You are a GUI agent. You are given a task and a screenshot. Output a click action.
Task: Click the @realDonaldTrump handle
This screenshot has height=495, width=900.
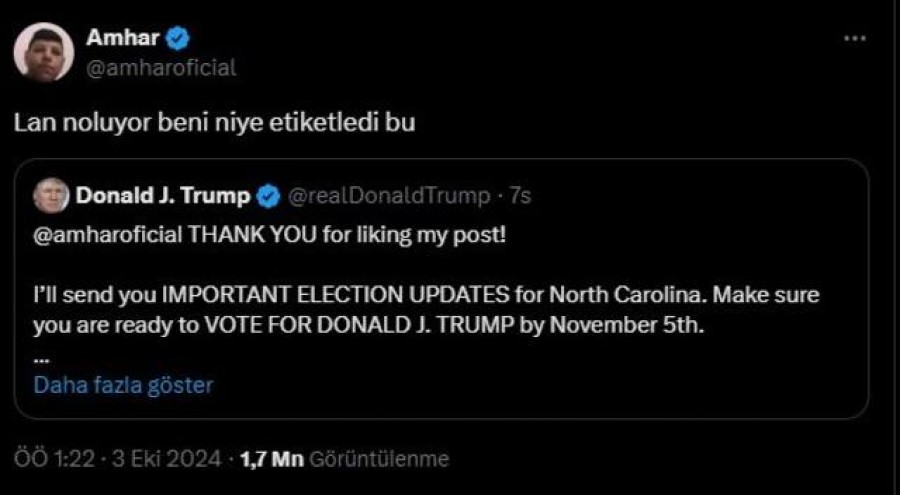[x=389, y=196]
